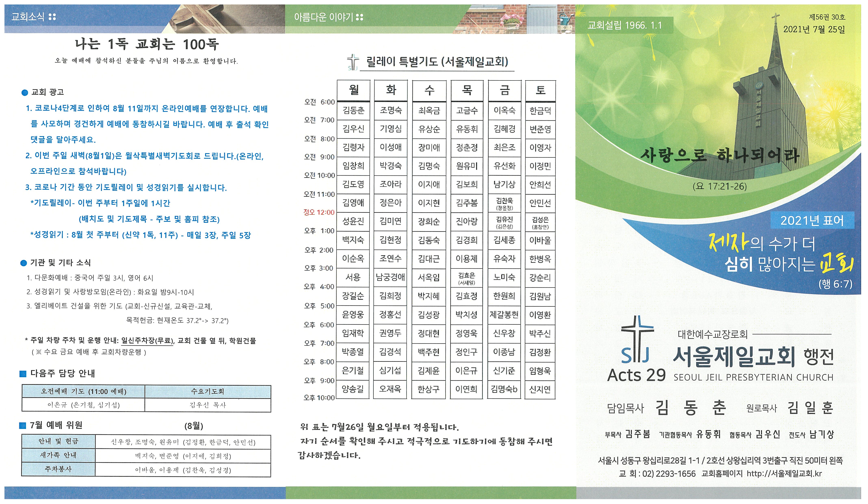Click the 다문화예배 : 중국어 주일 3시 line
The width and height of the screenshot is (868, 504).
[90, 278]
